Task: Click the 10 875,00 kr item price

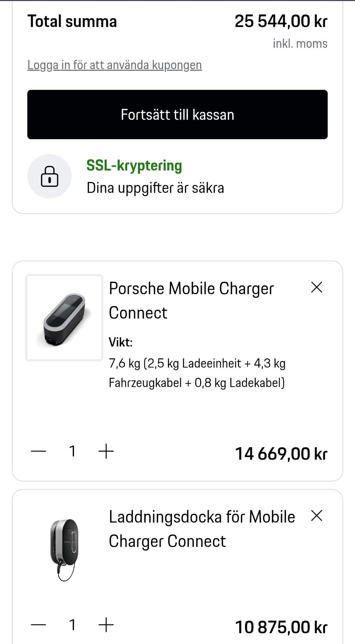Action: [281, 627]
